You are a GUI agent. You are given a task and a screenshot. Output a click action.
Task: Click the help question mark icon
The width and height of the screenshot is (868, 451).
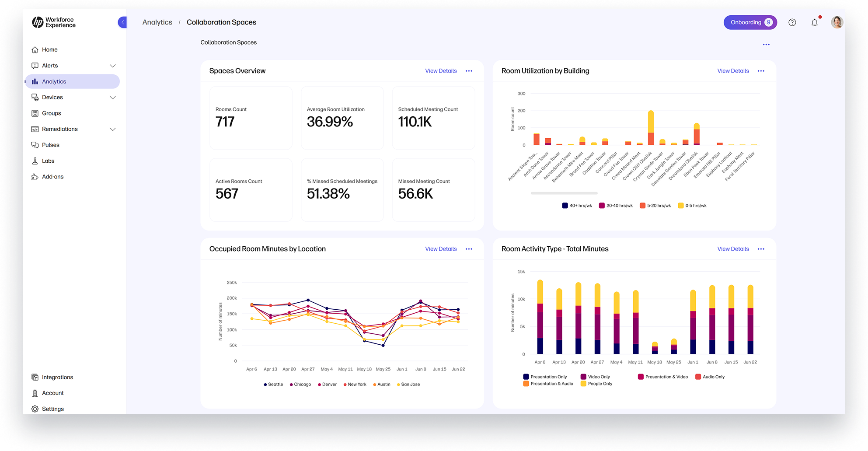792,22
